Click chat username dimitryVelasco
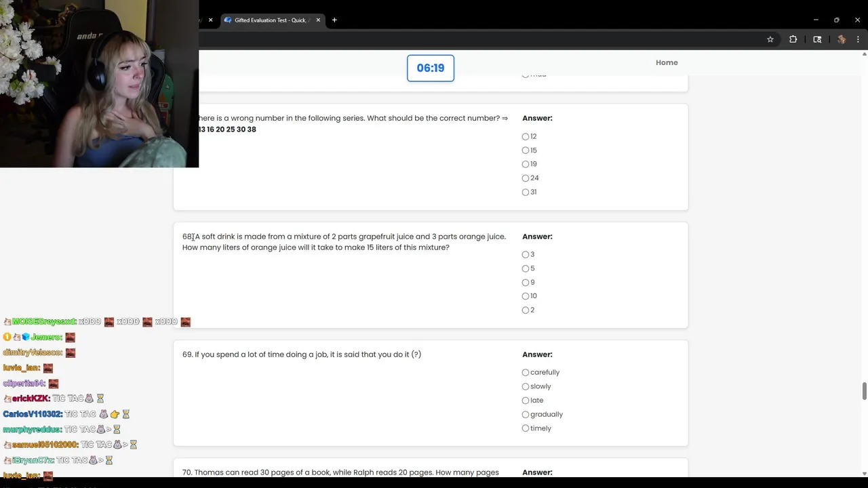This screenshot has height=488, width=868. [x=33, y=352]
